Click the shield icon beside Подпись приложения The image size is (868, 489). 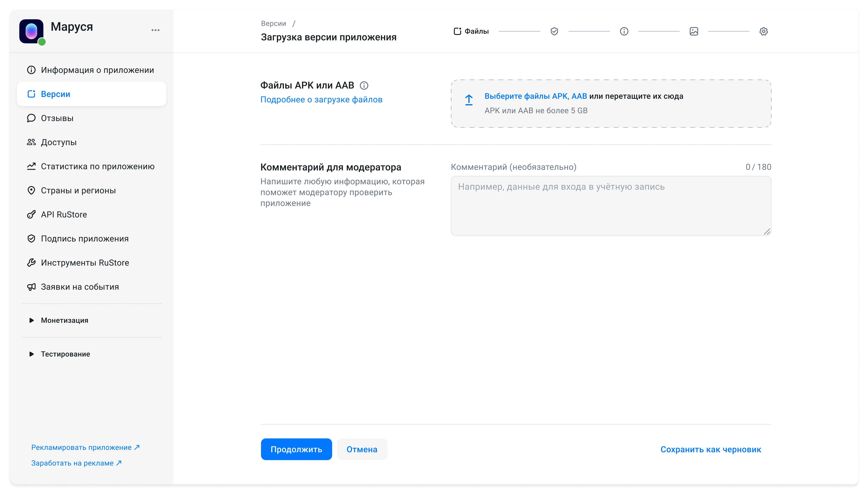31,239
